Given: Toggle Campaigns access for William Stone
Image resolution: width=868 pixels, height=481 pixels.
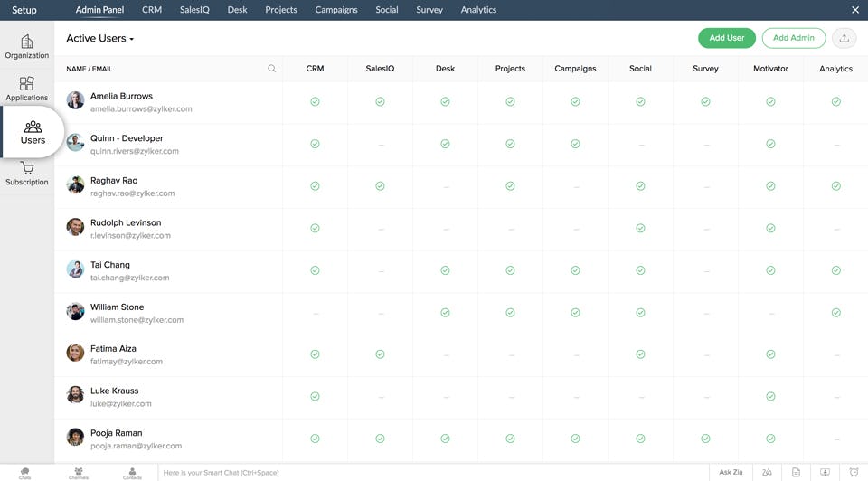Looking at the screenshot, I should (x=575, y=313).
